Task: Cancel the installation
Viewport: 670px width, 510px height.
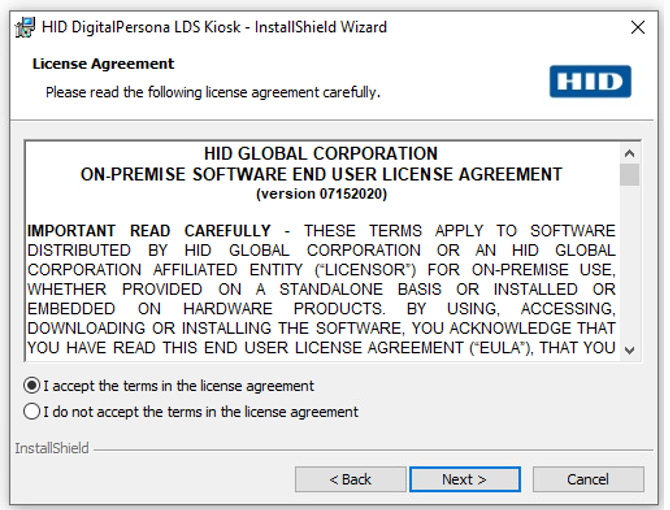Action: pos(587,479)
